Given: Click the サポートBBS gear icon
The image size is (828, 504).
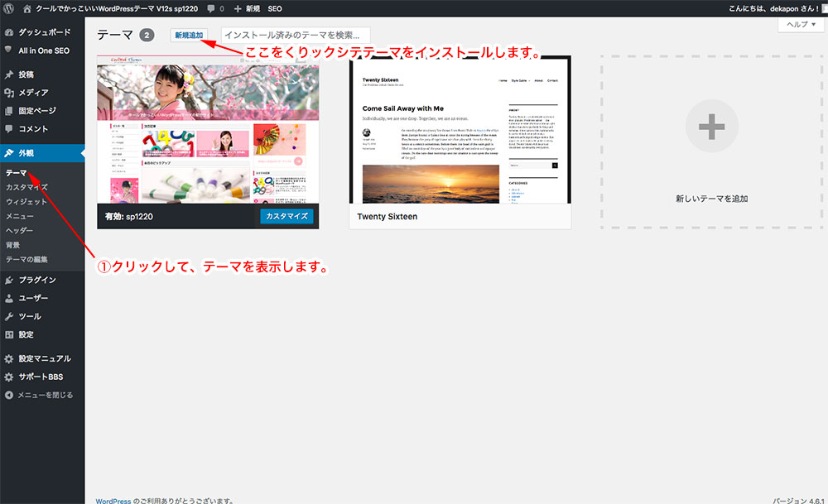Looking at the screenshot, I should click(x=9, y=377).
